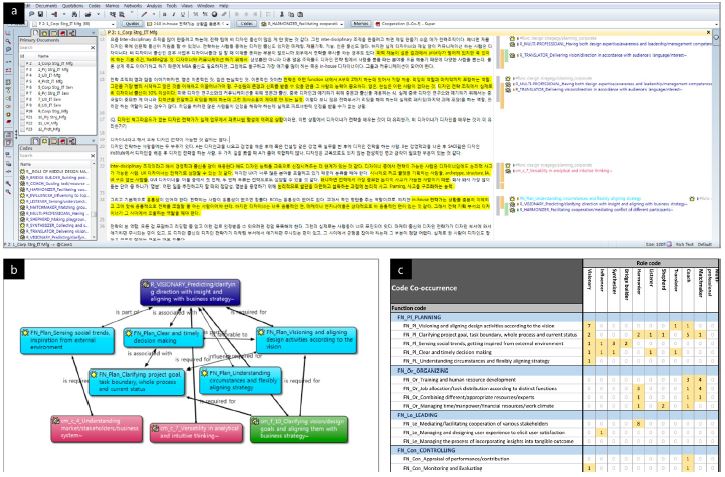Tick checkbox for document P 5
The height and width of the screenshot is (477, 725).
23,81
